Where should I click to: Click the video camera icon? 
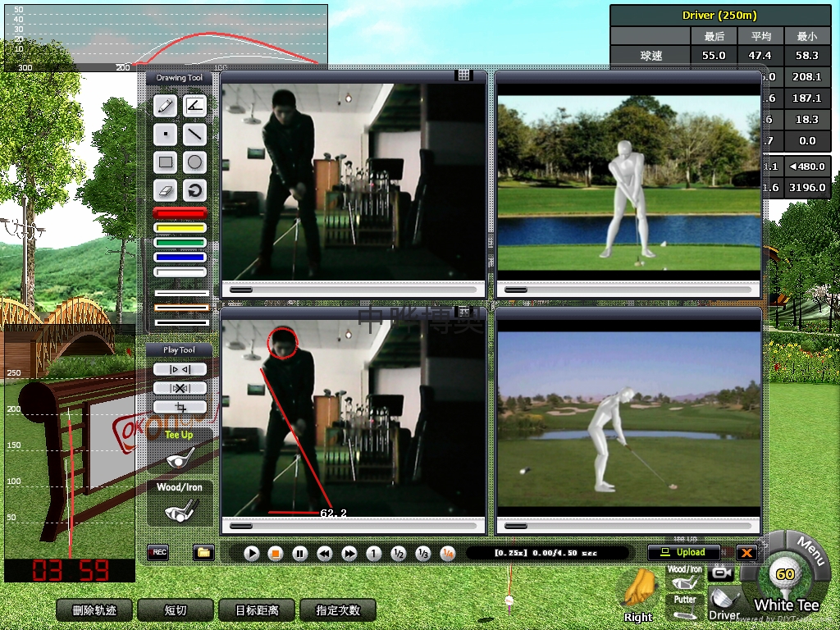[x=721, y=573]
